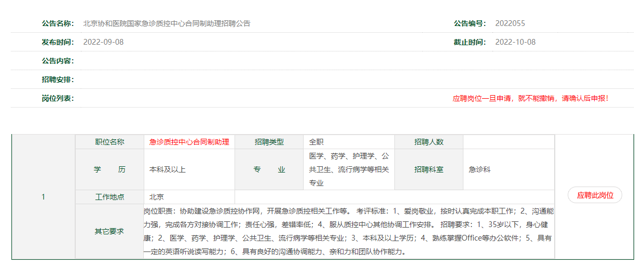Click the 应聘此岗位 apply button
Screen dimensions: 644x265
coord(595,195)
